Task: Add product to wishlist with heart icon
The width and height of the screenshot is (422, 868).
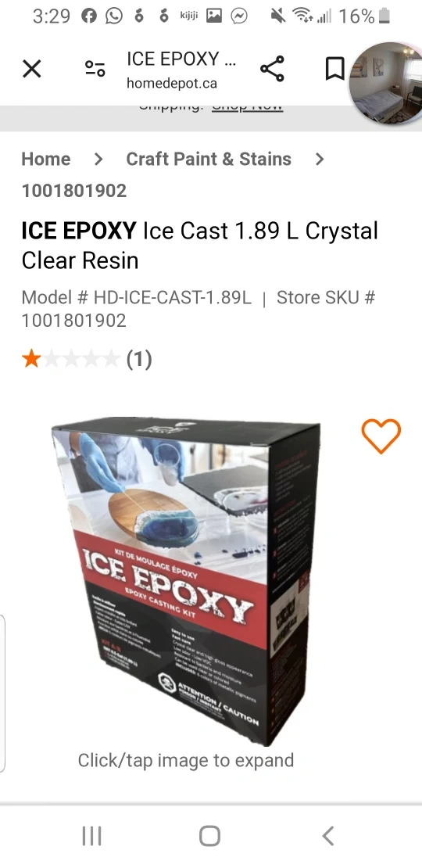Action: point(381,436)
